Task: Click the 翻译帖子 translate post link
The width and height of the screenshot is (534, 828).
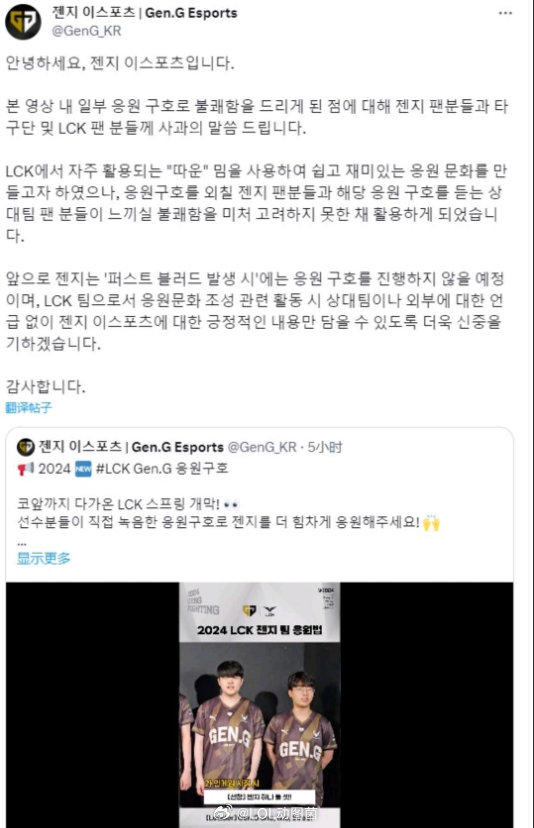Action: point(29,407)
